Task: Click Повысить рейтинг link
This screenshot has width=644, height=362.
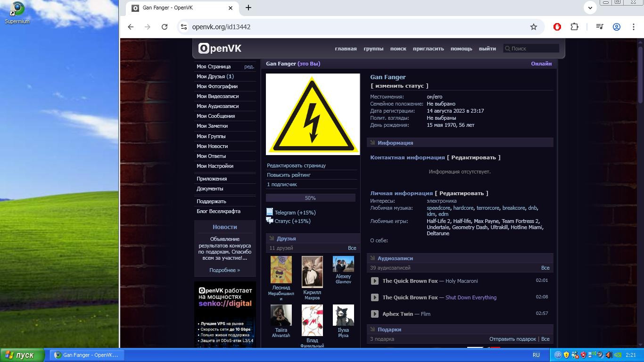Action: pyautogui.click(x=289, y=175)
